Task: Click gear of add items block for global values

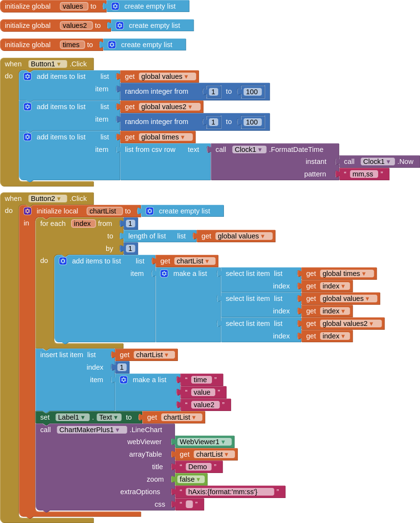Action: point(28,76)
